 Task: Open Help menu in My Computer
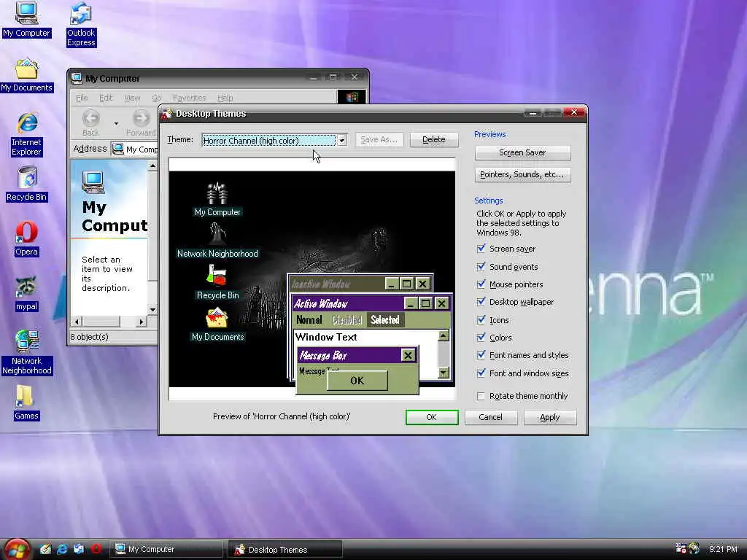(x=225, y=98)
